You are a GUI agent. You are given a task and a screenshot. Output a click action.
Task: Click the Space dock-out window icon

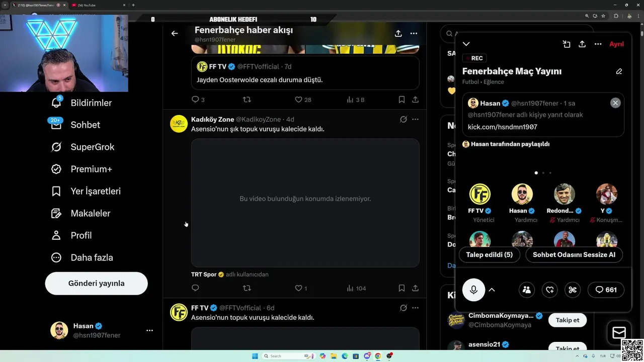tap(567, 44)
